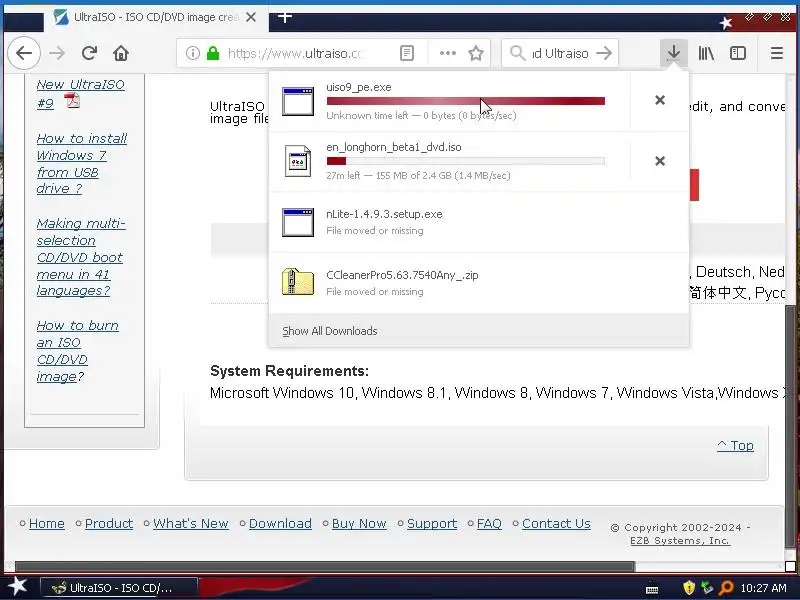Open FAQ footer link
The image size is (800, 600).
[489, 523]
